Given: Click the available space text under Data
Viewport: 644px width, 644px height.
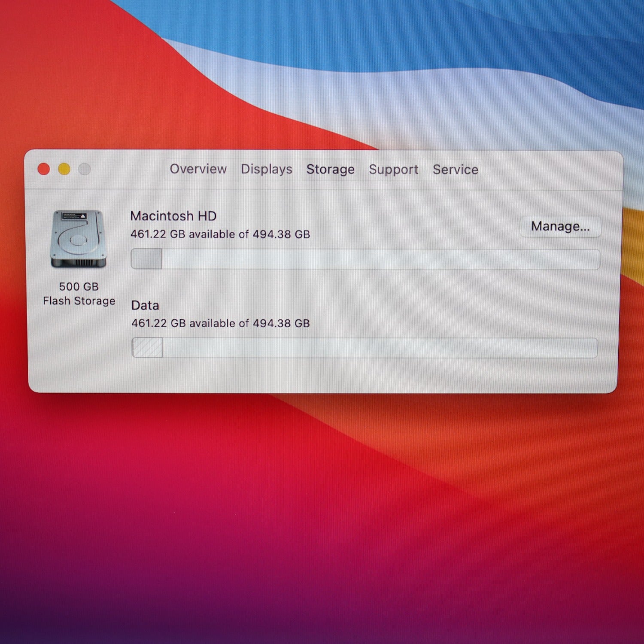Looking at the screenshot, I should (x=220, y=323).
